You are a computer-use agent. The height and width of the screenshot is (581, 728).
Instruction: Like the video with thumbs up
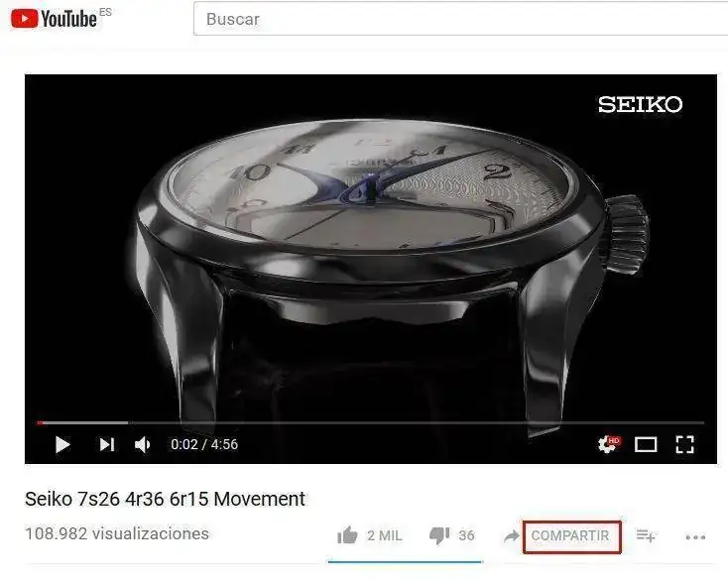point(347,535)
